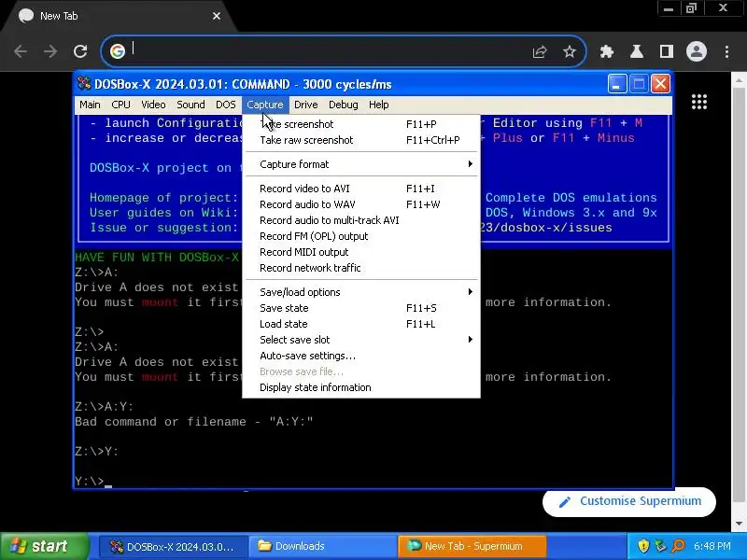Close the open Capture menu
Image resolution: width=747 pixels, height=560 pixels.
[265, 105]
